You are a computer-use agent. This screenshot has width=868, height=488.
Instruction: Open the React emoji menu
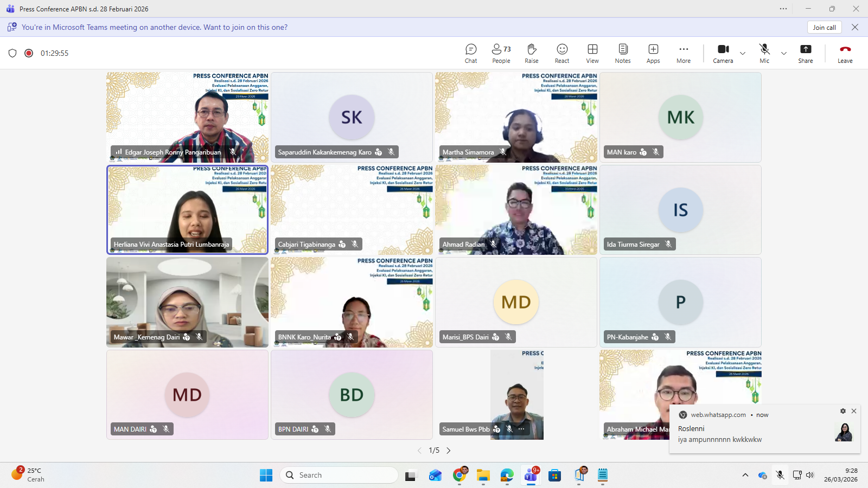pos(562,53)
